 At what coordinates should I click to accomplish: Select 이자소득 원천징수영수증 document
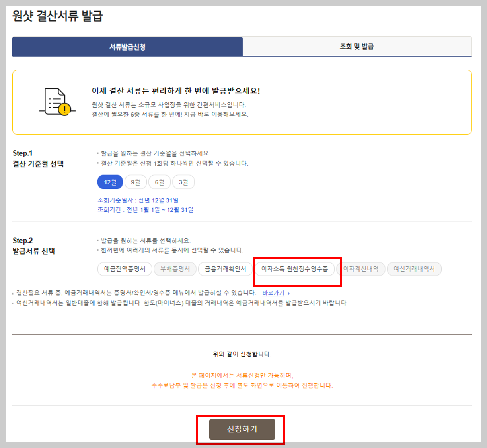pos(294,269)
